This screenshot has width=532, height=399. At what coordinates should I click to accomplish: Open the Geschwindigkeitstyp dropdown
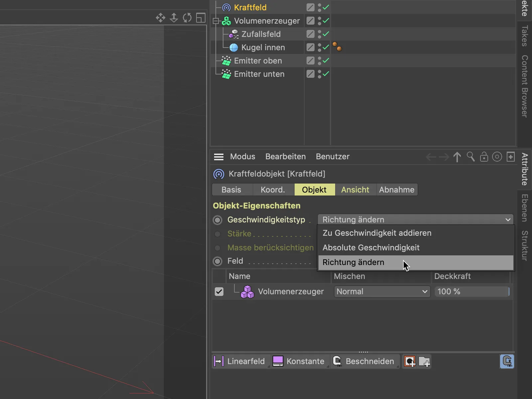tap(416, 219)
